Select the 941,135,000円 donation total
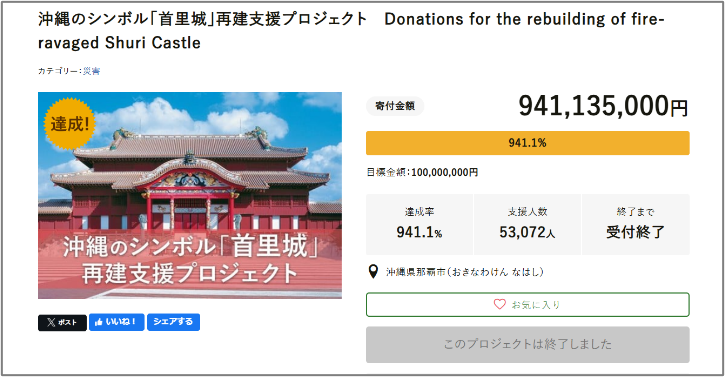This screenshot has width=725, height=377. (603, 106)
